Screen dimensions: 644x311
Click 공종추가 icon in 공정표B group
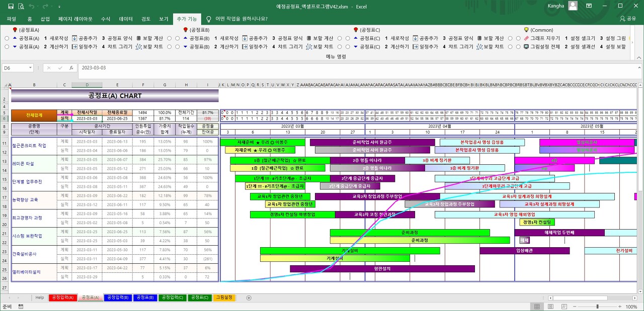[x=245, y=38]
